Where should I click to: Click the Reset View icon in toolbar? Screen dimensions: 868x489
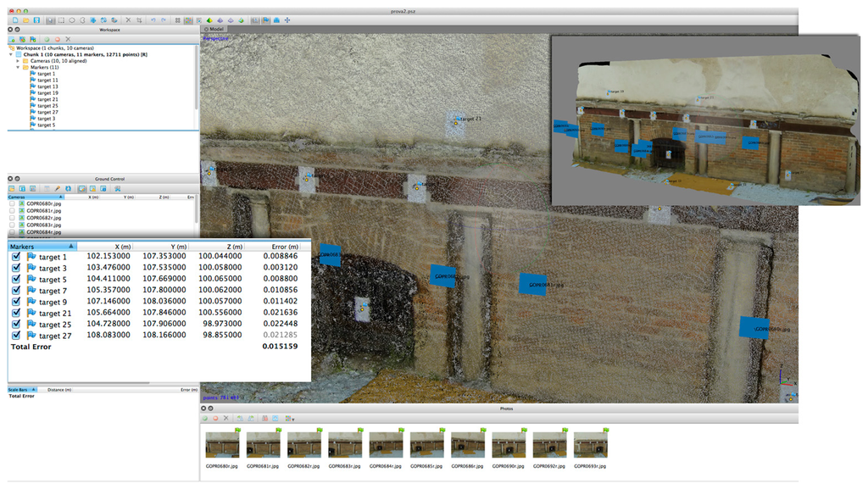pyautogui.click(x=288, y=19)
